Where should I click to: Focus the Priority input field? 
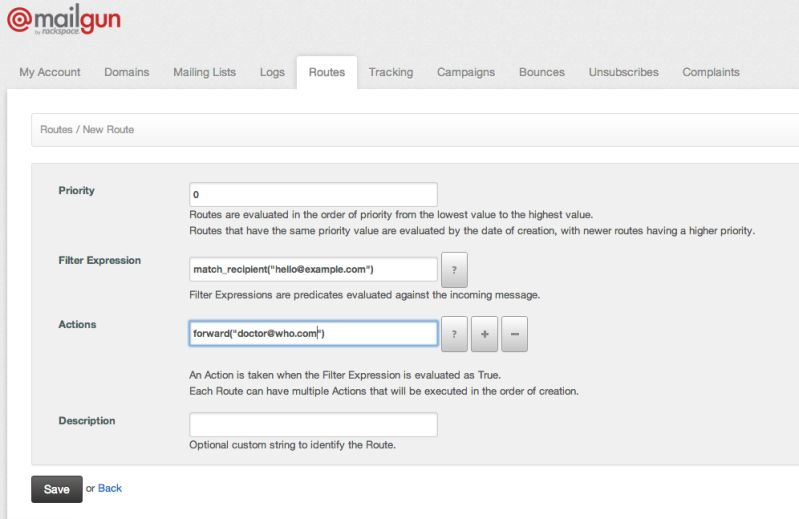point(313,195)
